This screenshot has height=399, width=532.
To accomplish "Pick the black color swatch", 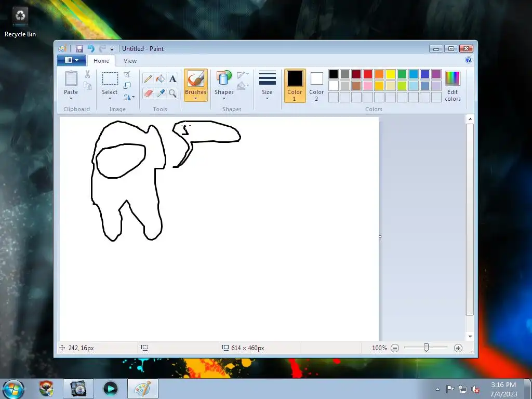I will (x=334, y=74).
